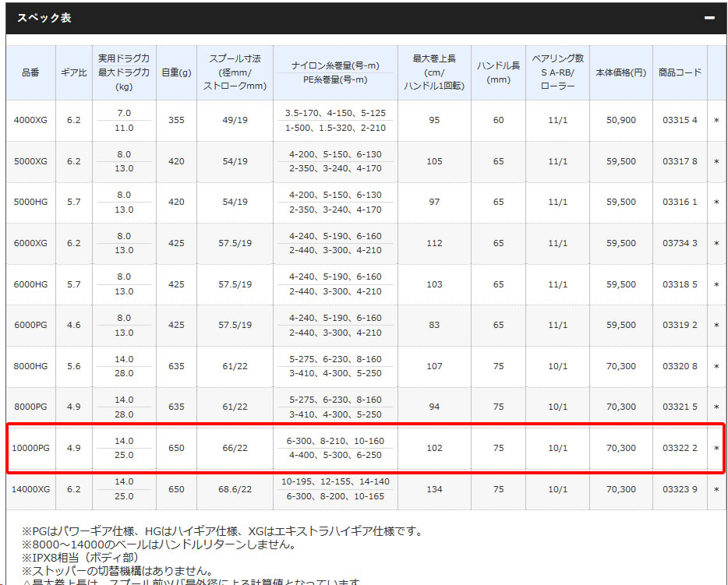
Task: Click product code 03323 9
Action: (680, 489)
